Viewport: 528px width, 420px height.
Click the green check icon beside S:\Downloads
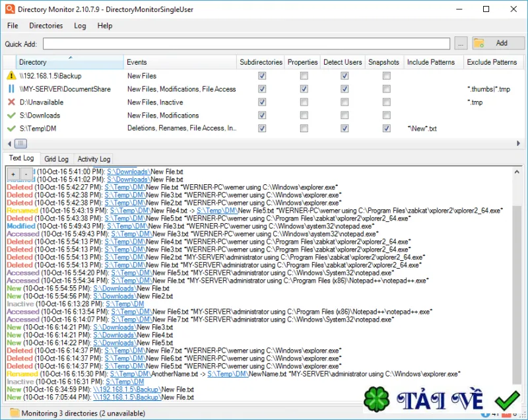click(11, 115)
